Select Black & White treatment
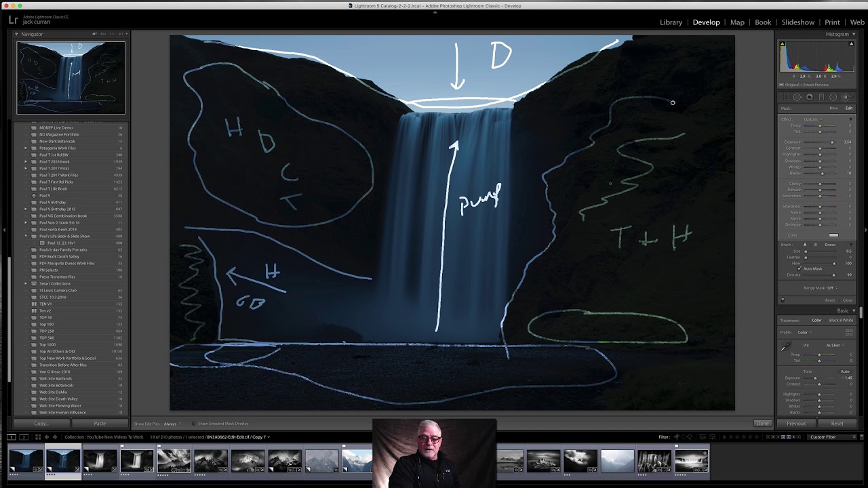The width and height of the screenshot is (868, 488). point(841,320)
